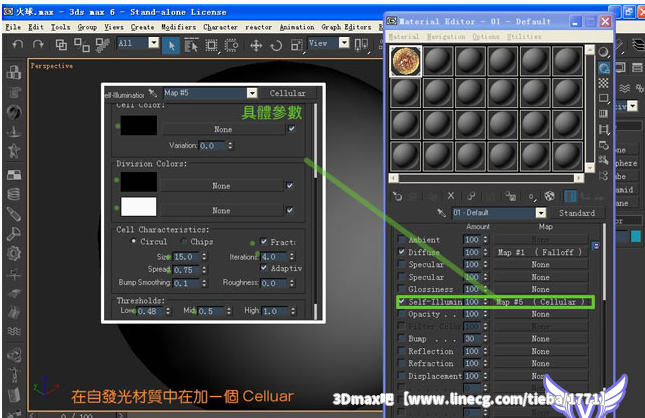Open the File menu
645x418 pixels.
[13, 27]
